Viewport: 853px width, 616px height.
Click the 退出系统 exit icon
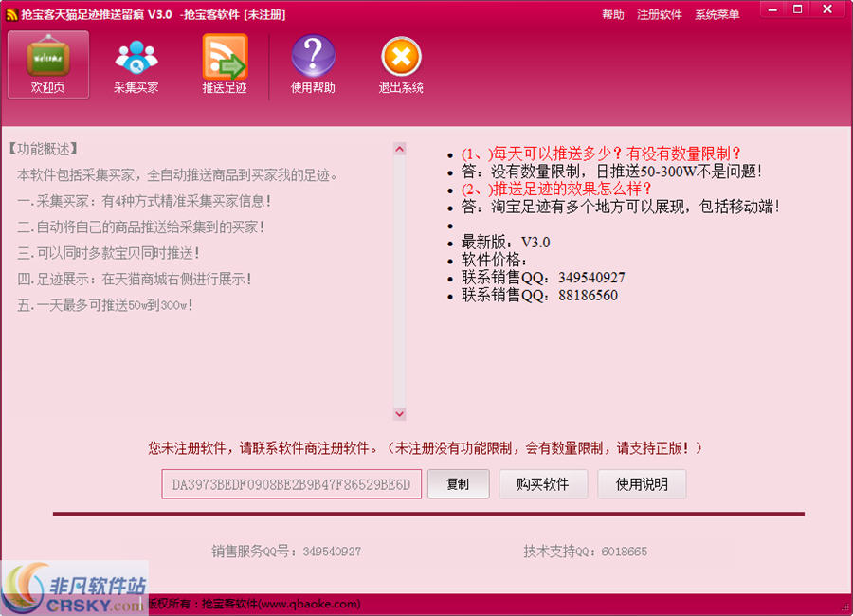[401, 63]
